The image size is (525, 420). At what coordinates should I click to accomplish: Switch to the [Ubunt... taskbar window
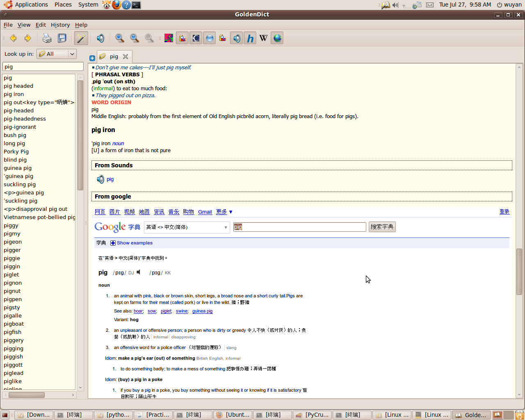(x=233, y=415)
